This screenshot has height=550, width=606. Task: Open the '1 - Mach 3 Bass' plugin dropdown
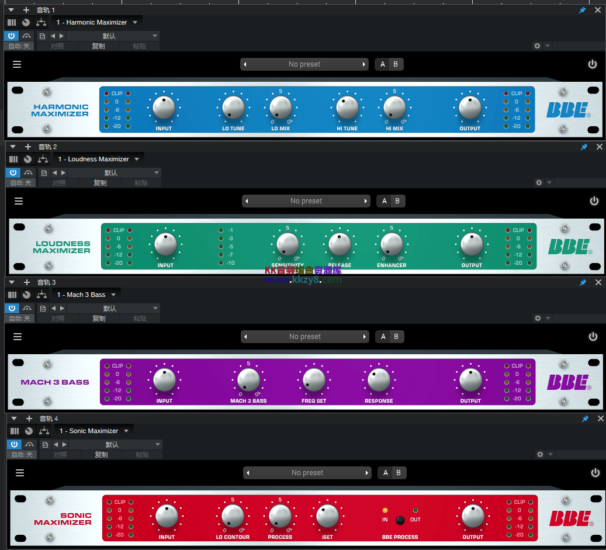point(86,295)
